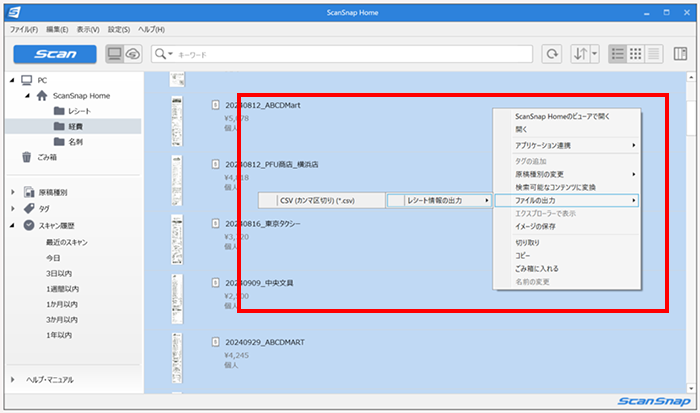Screen dimensions: 700x413
Task: Select the local PC view icon
Action: pyautogui.click(x=115, y=54)
